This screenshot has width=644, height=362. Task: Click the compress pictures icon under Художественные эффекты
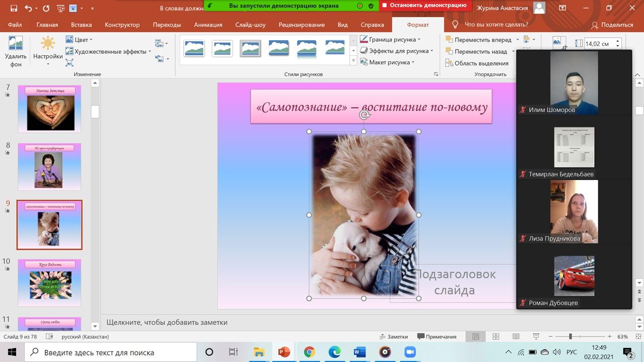point(69,63)
